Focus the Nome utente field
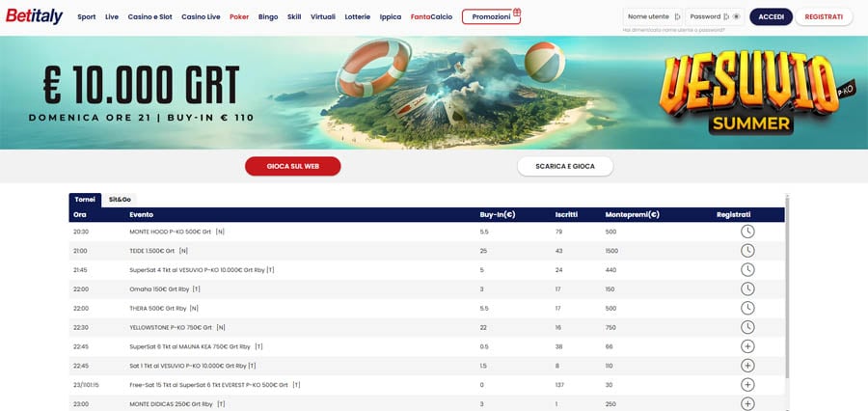 (653, 16)
